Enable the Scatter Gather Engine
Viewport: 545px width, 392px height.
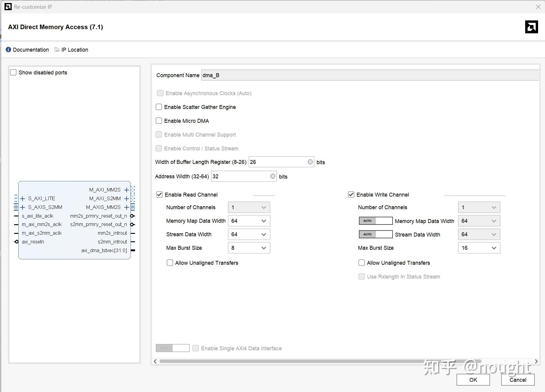pos(159,107)
